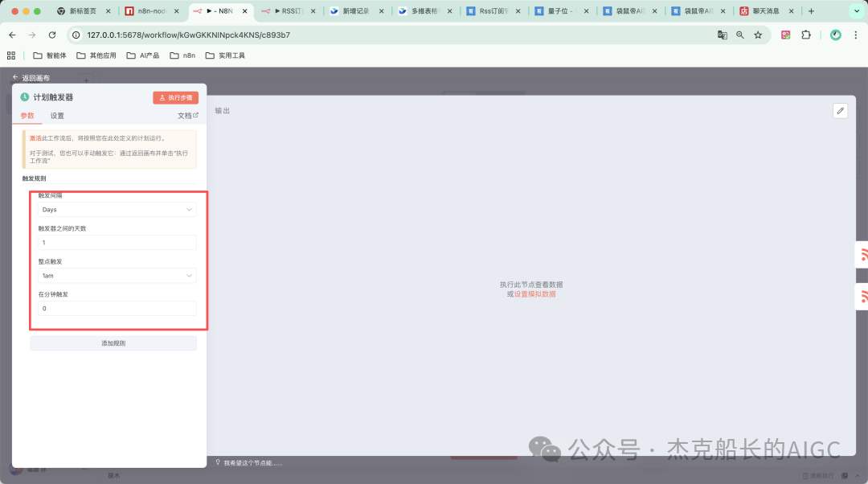The height and width of the screenshot is (484, 868).
Task: Click the address bar URL
Action: click(x=189, y=35)
